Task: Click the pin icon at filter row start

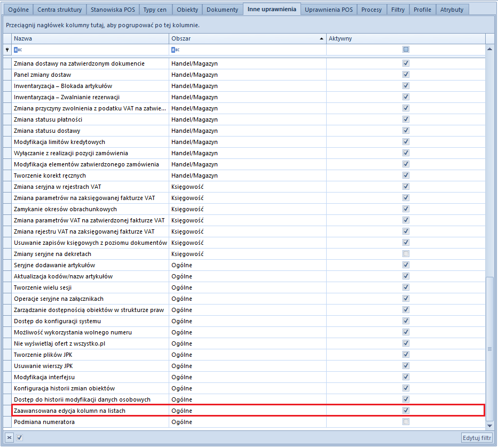Action: tap(7, 50)
